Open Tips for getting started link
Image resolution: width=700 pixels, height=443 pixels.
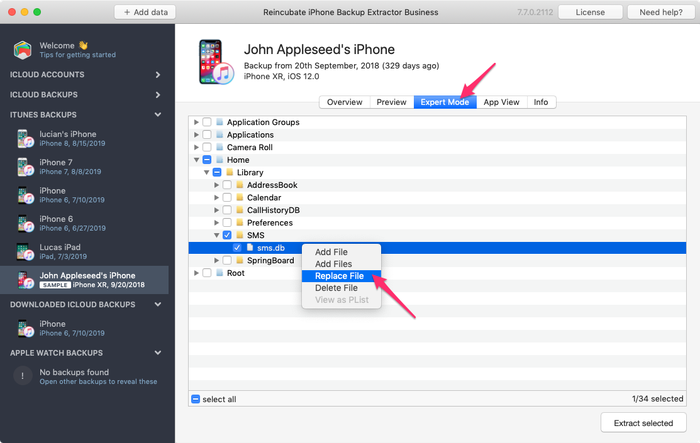coord(78,55)
